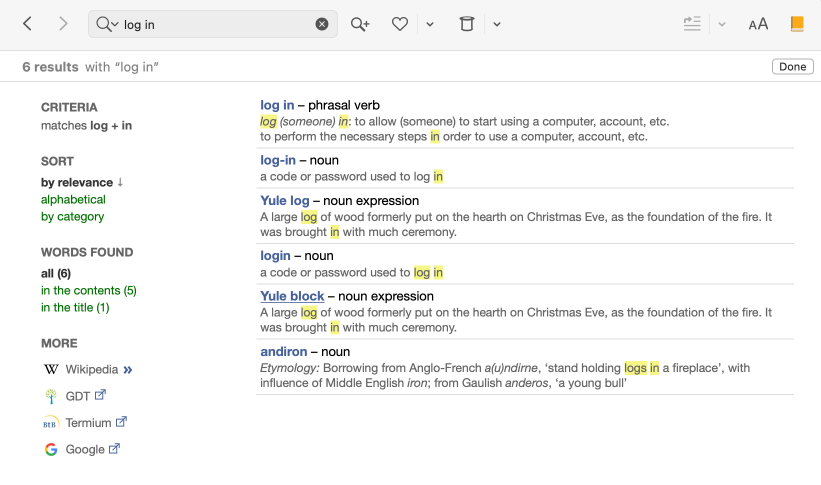Open the orange book guides icon
Screen dimensions: 821x485
coord(797,24)
